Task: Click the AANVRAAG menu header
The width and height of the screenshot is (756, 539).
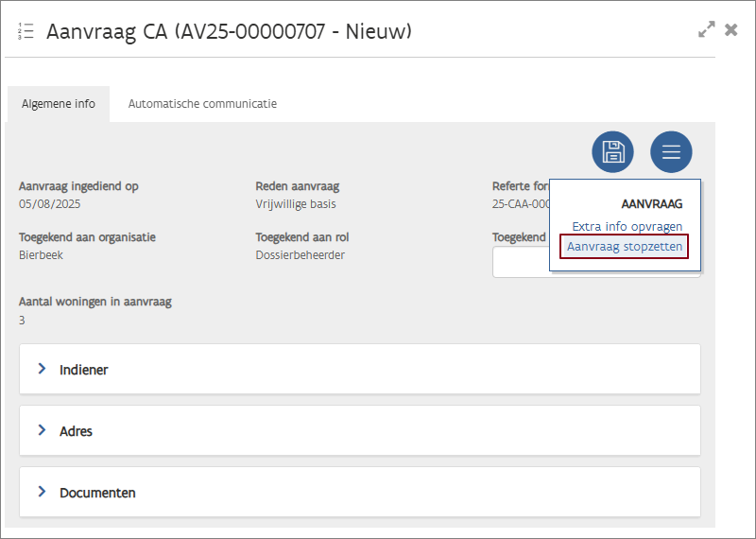Action: pyautogui.click(x=651, y=203)
